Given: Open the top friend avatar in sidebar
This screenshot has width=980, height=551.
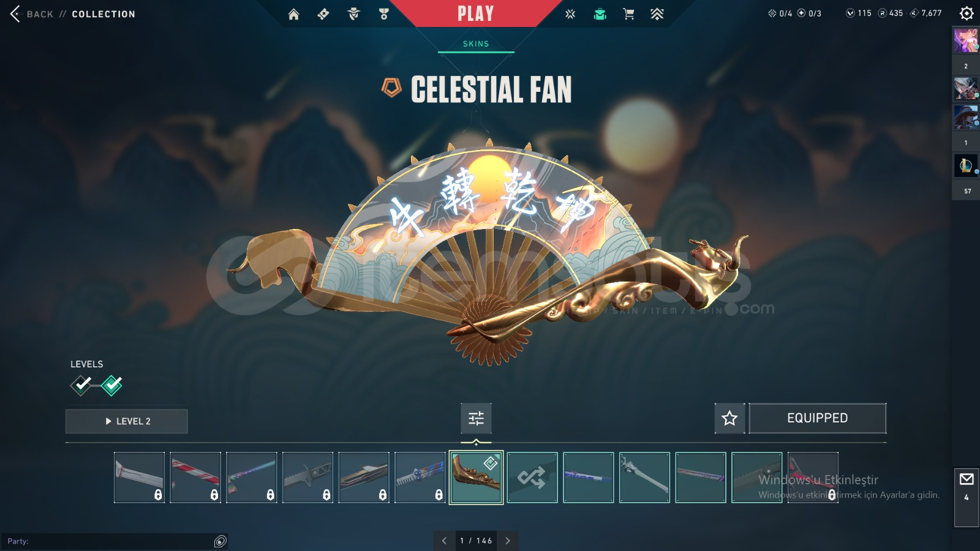Looking at the screenshot, I should point(966,41).
